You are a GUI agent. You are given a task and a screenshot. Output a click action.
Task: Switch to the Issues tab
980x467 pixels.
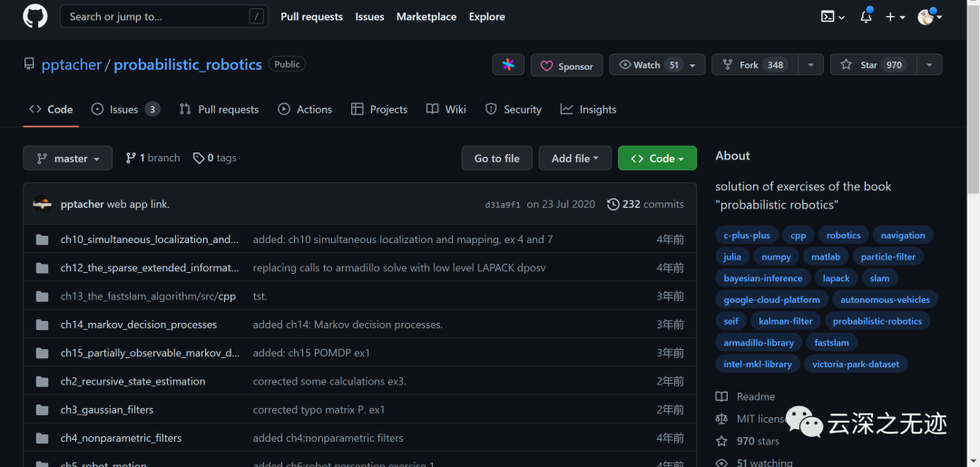[124, 109]
